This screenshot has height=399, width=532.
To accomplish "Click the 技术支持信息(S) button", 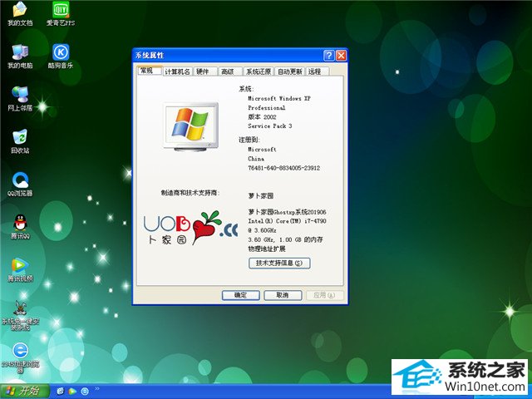I will point(279,263).
